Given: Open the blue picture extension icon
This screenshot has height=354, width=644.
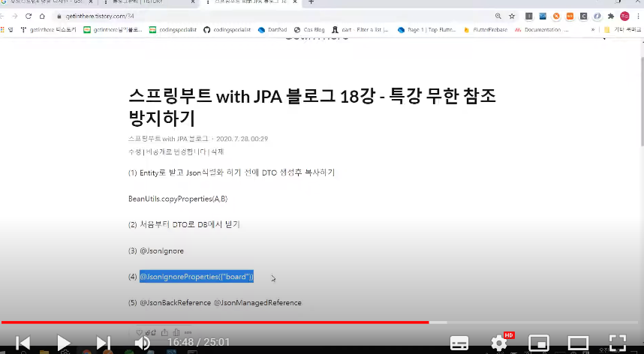Looking at the screenshot, I should (x=543, y=16).
